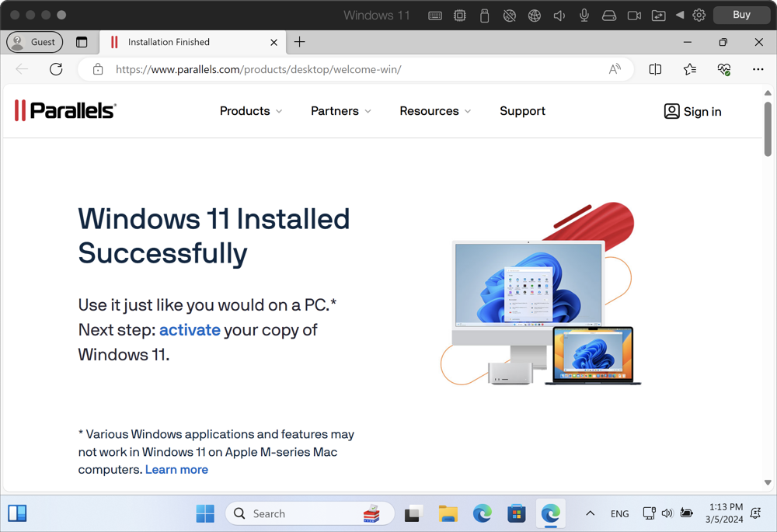Open tab actions menu icon
777x532 pixels.
coord(82,42)
